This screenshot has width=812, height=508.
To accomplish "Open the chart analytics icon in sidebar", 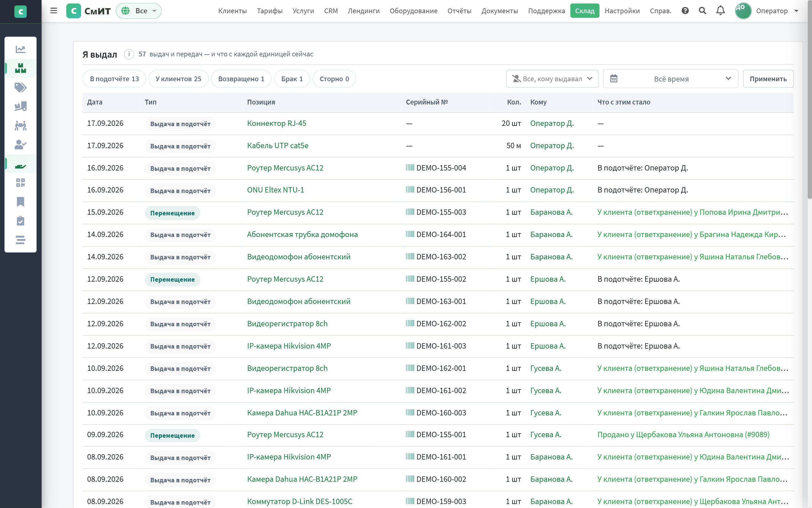I will 21,49.
